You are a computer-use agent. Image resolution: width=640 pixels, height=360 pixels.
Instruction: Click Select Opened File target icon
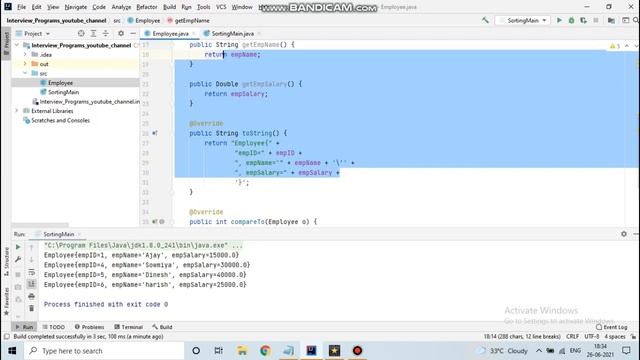[81, 33]
